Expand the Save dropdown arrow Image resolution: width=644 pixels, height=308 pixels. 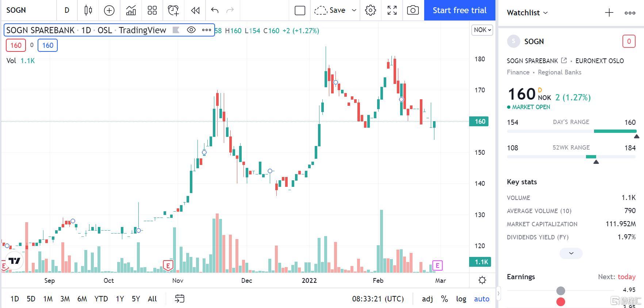click(x=354, y=10)
